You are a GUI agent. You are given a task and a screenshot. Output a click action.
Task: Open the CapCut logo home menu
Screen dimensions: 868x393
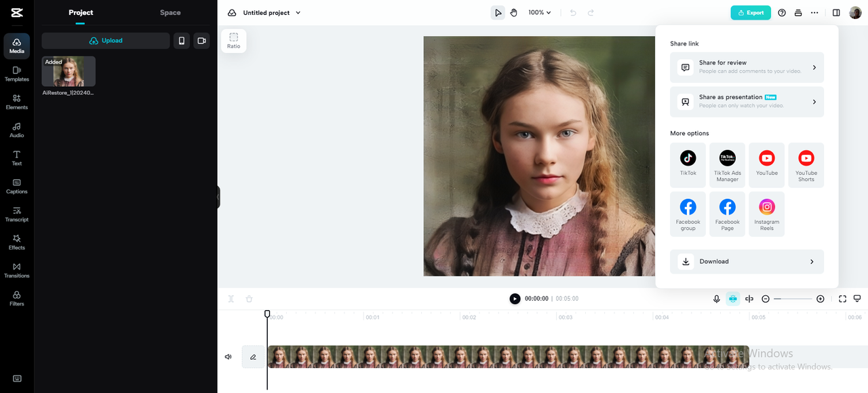17,12
